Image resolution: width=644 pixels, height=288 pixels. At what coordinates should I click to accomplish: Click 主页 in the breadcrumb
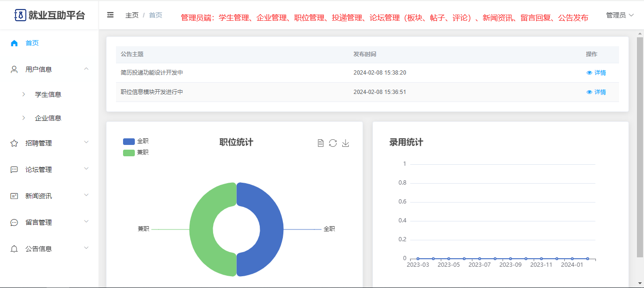click(132, 15)
